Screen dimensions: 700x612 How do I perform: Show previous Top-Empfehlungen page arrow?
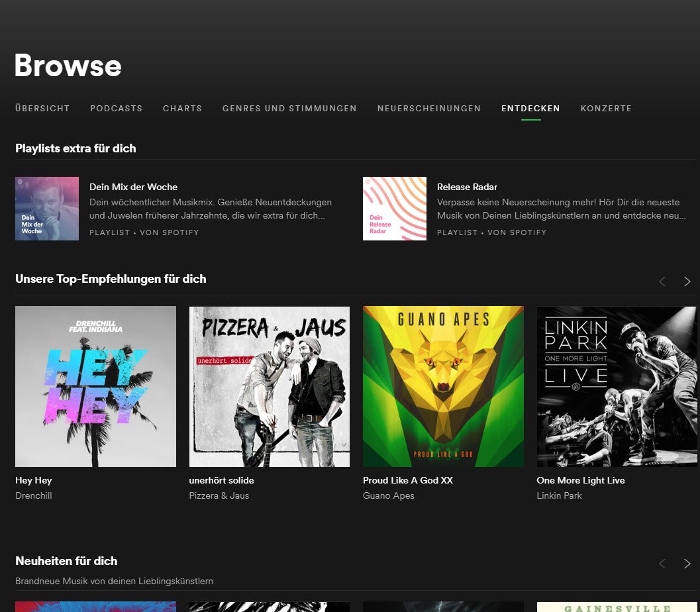coord(662,281)
